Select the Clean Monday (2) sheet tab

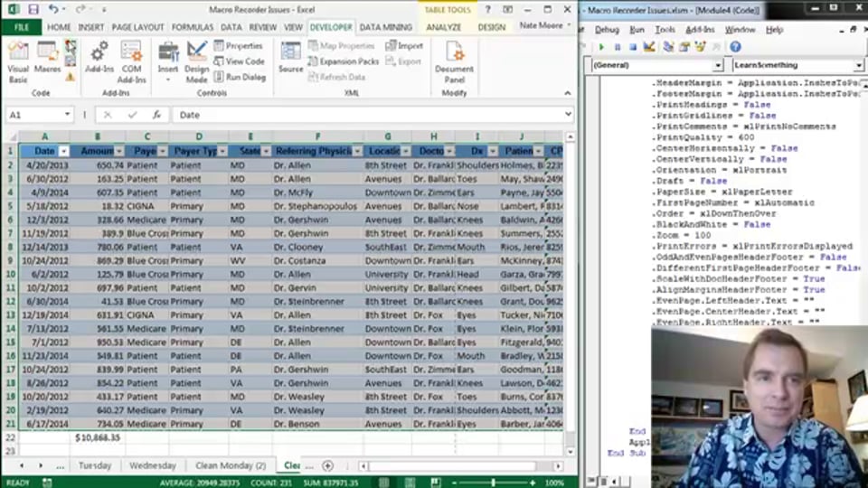click(231, 466)
